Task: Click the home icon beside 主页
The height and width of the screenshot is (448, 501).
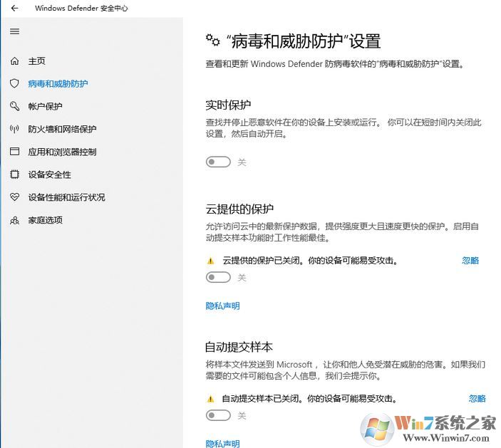Action: 15,61
